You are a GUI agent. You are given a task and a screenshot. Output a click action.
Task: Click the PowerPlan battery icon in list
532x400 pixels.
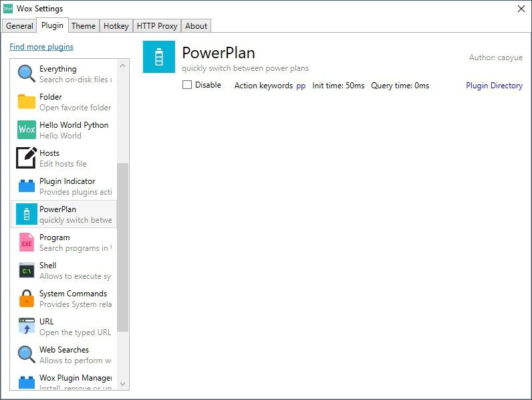tap(27, 214)
